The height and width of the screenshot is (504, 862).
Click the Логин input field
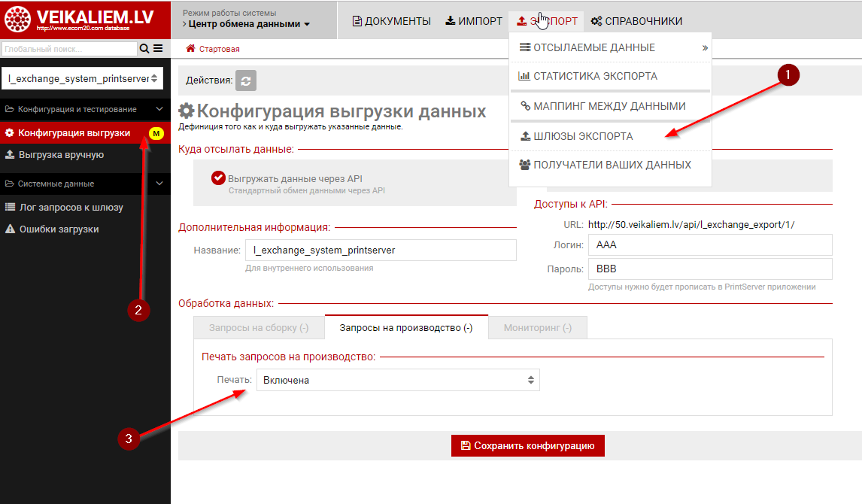[710, 245]
